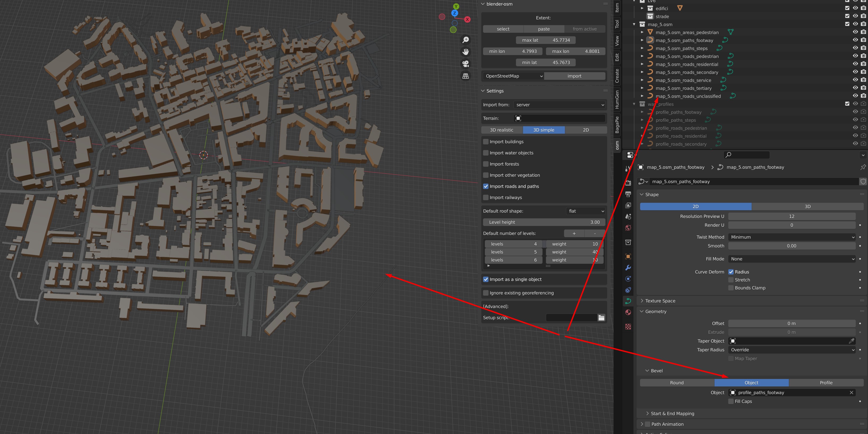The image size is (868, 434).
Task: Select the pan hand icon in the viewport
Action: tap(465, 51)
